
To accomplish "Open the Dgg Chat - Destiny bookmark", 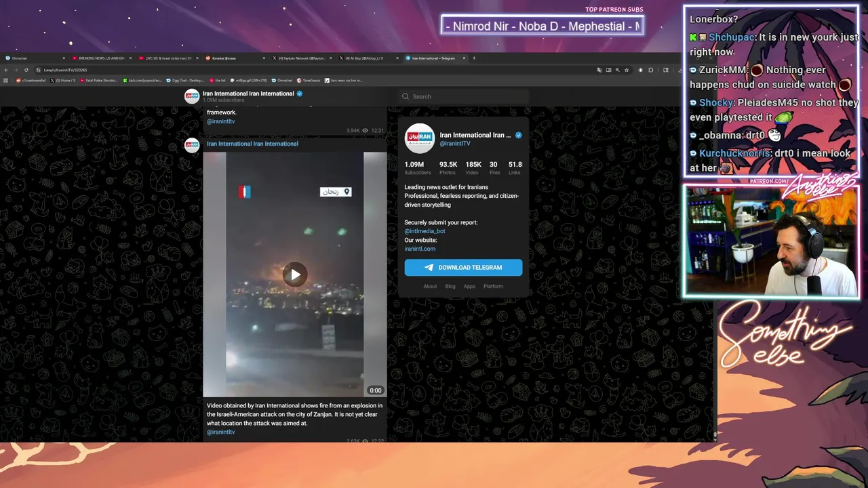I will pyautogui.click(x=185, y=80).
